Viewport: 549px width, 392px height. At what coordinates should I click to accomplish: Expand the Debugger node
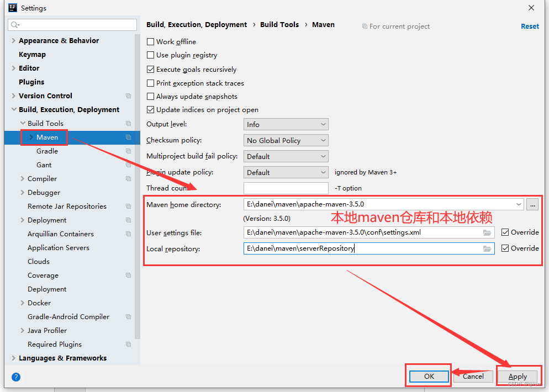pos(23,193)
